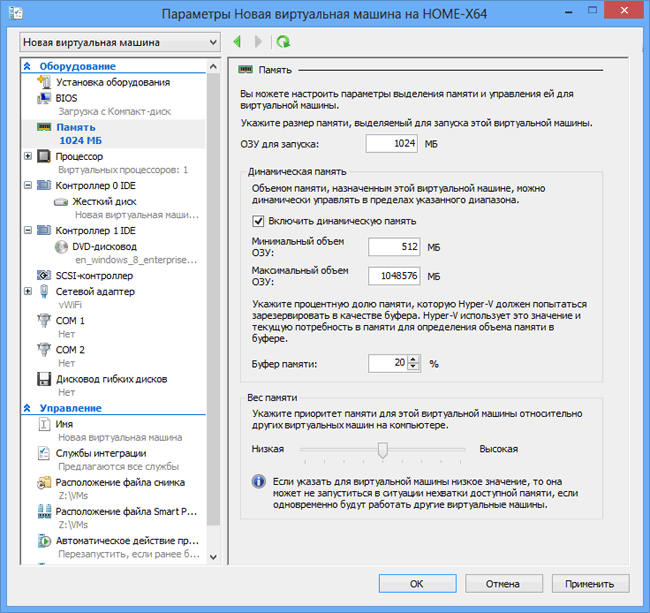
Task: Click the SCSI-контроллер icon
Action: click(44, 275)
